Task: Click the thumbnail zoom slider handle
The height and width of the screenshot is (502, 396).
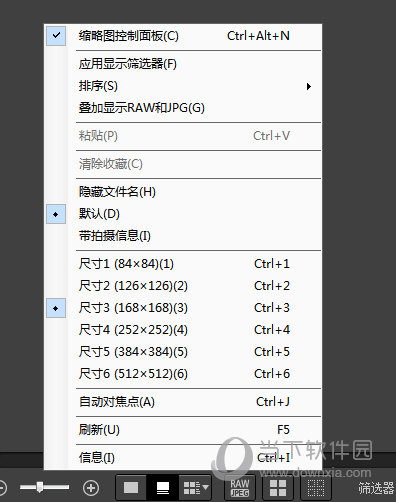Action: 40,487
